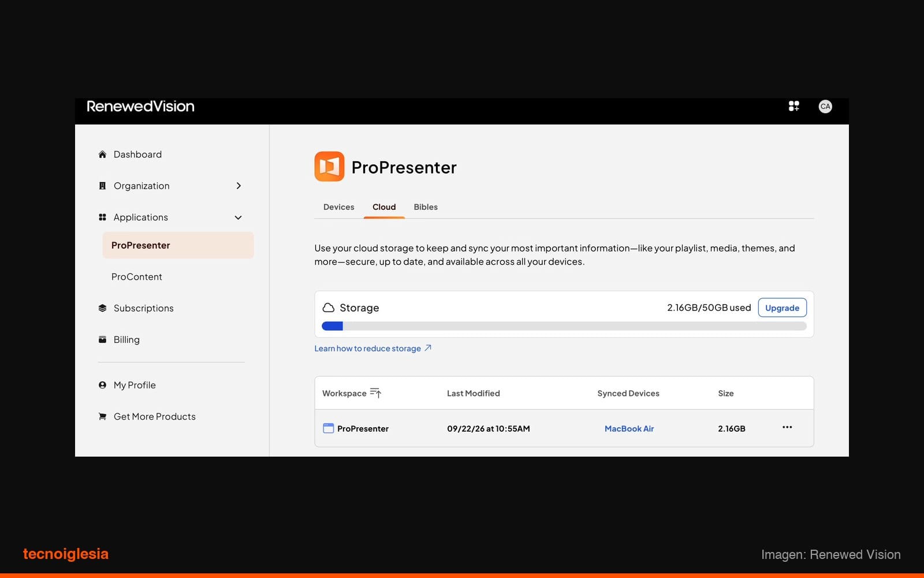The image size is (924, 578).
Task: Click the Applications grid icon in sidebar
Action: pos(102,217)
